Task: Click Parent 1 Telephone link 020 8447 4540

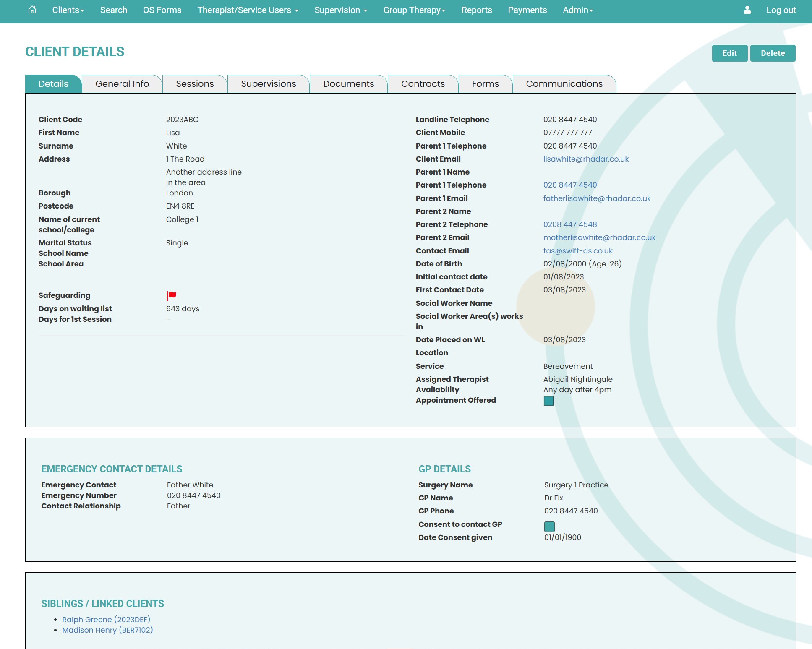Action: click(x=570, y=185)
